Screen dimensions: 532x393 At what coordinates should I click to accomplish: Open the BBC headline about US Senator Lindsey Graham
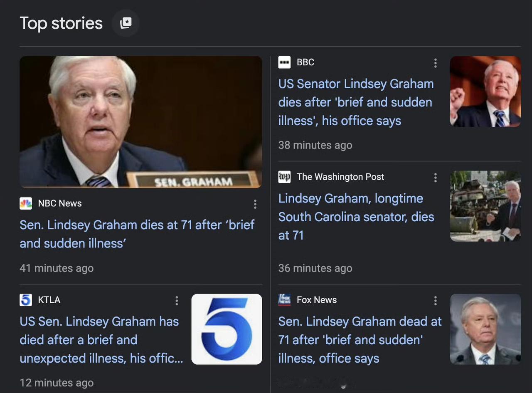[356, 102]
